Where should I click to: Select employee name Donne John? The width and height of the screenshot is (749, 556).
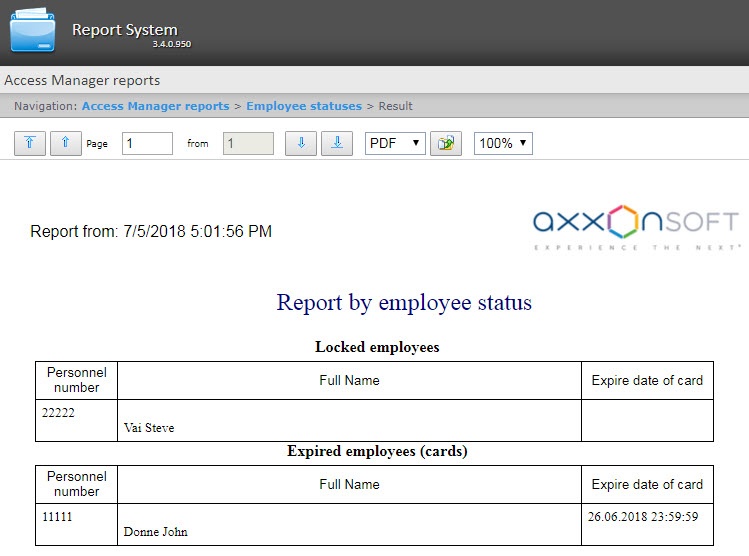coord(155,532)
